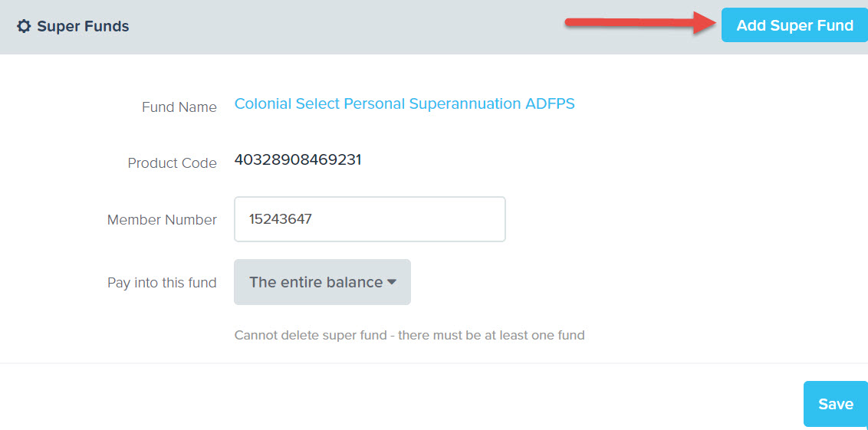This screenshot has height=430, width=868.
Task: Open the Colonial Select Personal Superannuation ADFPS link
Action: coord(405,103)
